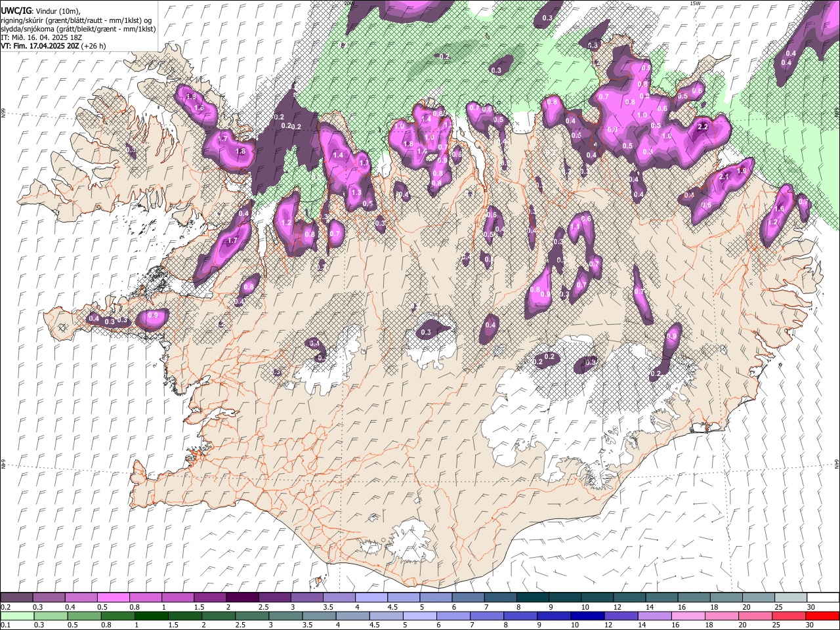
Task: Click the dark mauve 0.2 swatch in upper legend
Action: coord(17,598)
